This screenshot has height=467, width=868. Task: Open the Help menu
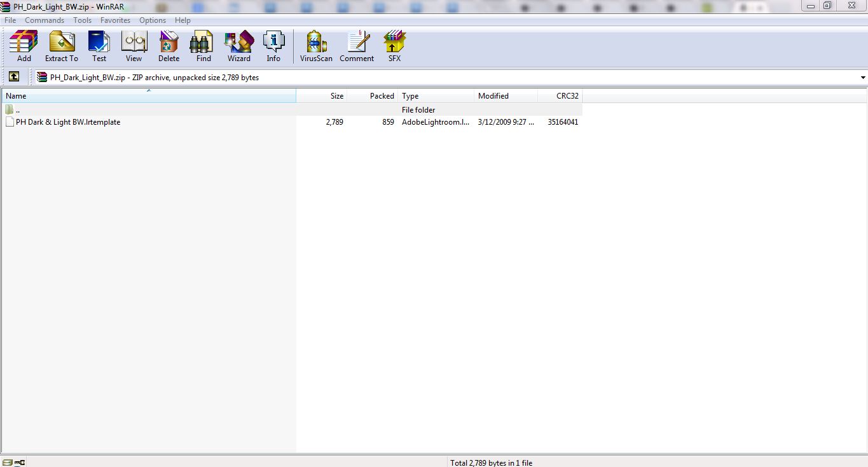pyautogui.click(x=183, y=20)
